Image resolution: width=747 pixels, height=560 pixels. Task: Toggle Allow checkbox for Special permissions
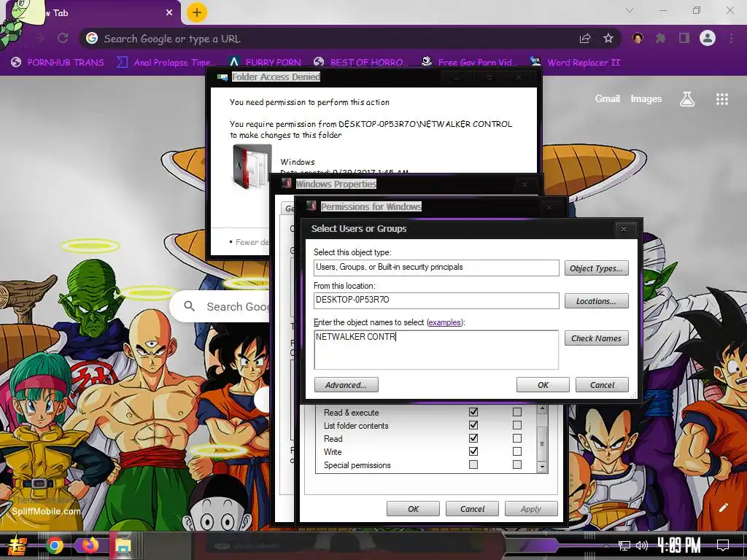click(x=473, y=464)
